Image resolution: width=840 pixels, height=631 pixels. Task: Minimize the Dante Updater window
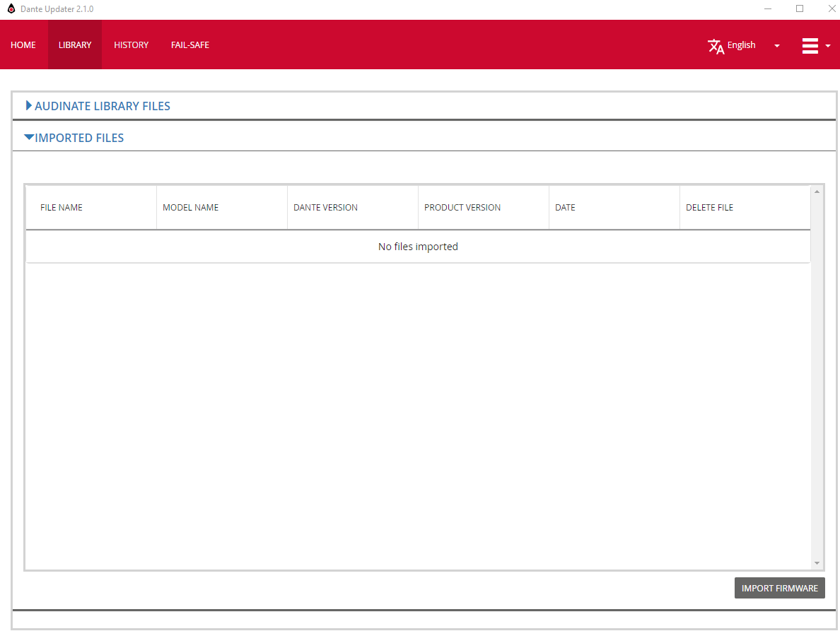[768, 8]
